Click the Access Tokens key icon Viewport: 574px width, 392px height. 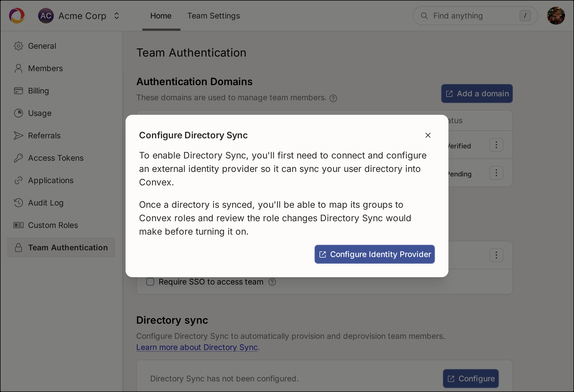[x=18, y=158]
